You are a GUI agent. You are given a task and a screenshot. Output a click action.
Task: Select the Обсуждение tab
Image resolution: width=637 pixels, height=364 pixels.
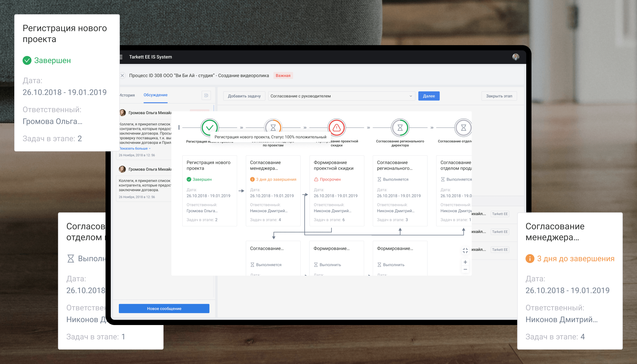click(155, 95)
